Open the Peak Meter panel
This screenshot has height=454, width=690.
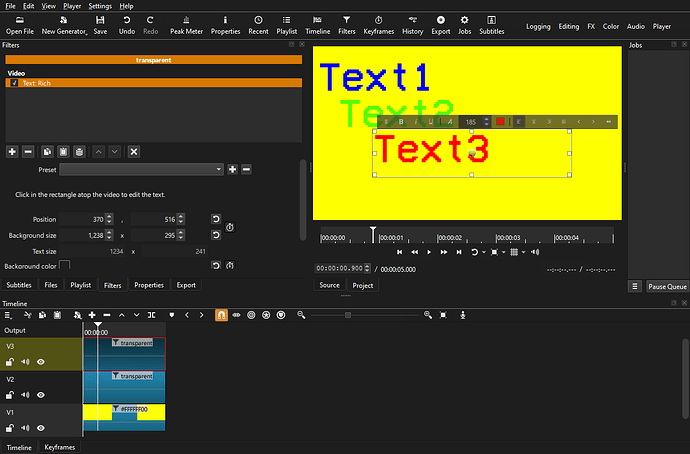pyautogui.click(x=185, y=25)
